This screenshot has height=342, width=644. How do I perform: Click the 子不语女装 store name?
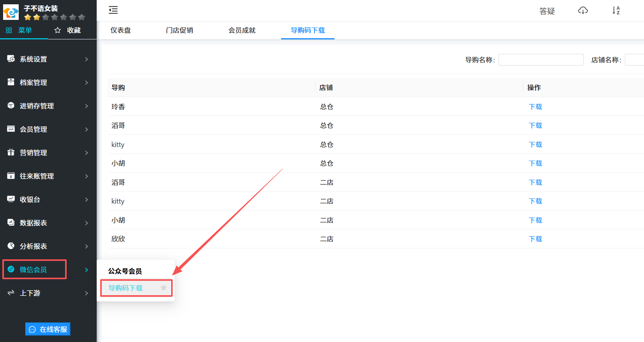point(41,8)
